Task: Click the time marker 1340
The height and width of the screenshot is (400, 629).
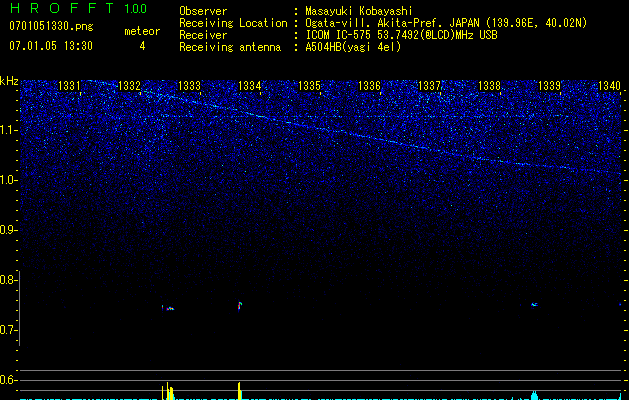Action: pos(609,85)
